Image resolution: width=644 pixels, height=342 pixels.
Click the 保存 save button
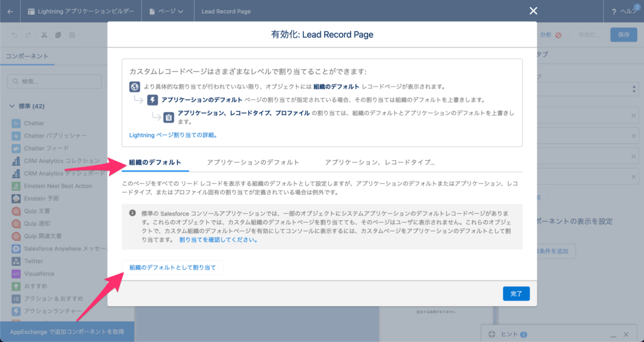coord(623,35)
